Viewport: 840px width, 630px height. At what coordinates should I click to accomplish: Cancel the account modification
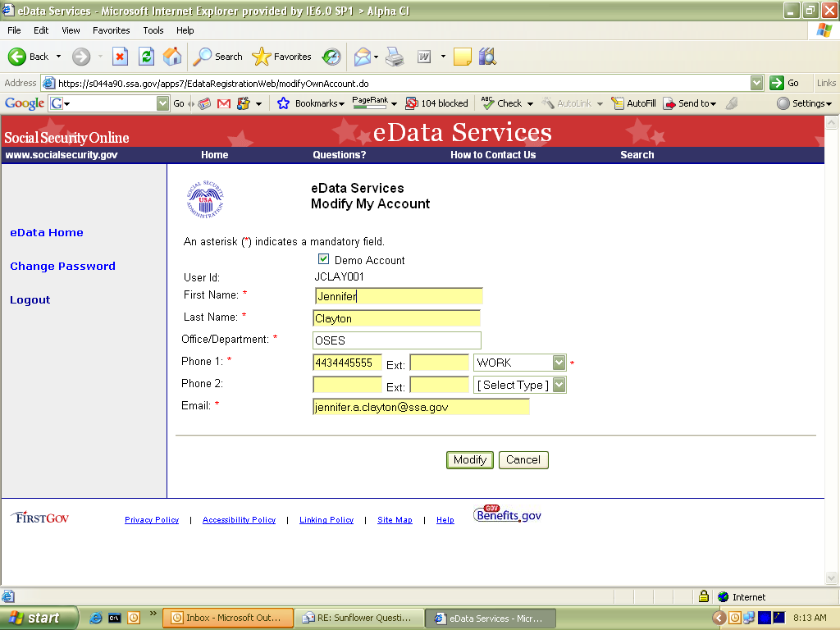point(523,460)
